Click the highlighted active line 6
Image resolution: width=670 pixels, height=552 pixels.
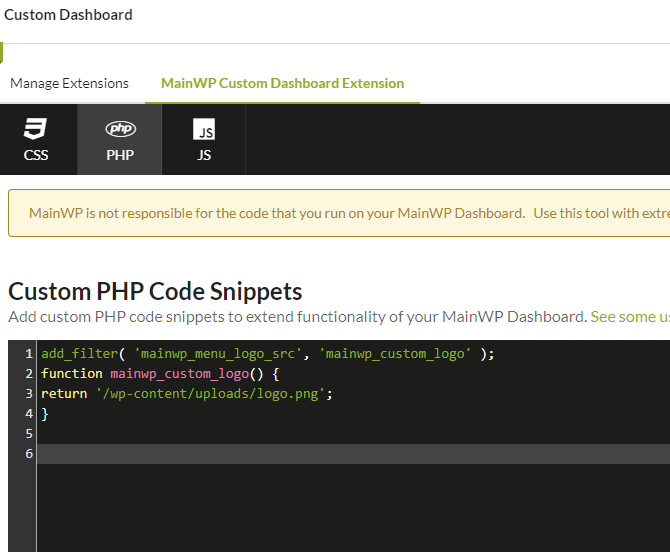point(353,454)
